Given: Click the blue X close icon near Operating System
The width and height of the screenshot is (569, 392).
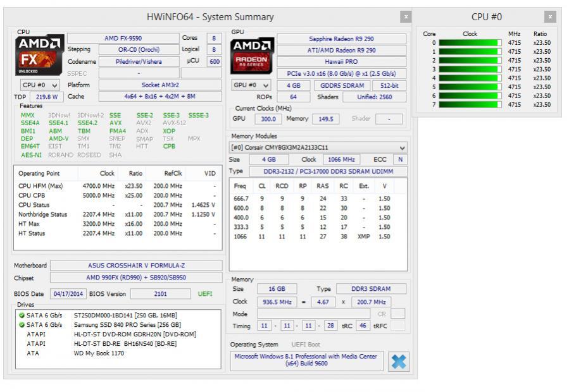Looking at the screenshot, I should pos(399,362).
